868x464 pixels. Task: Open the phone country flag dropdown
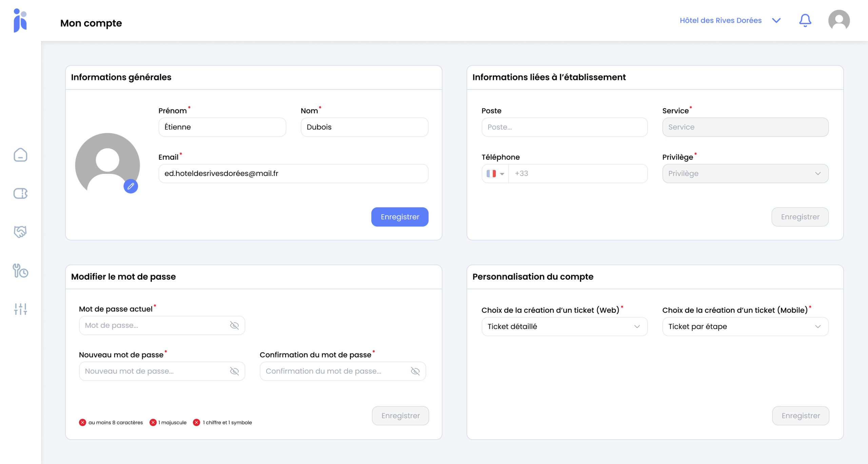click(x=495, y=174)
